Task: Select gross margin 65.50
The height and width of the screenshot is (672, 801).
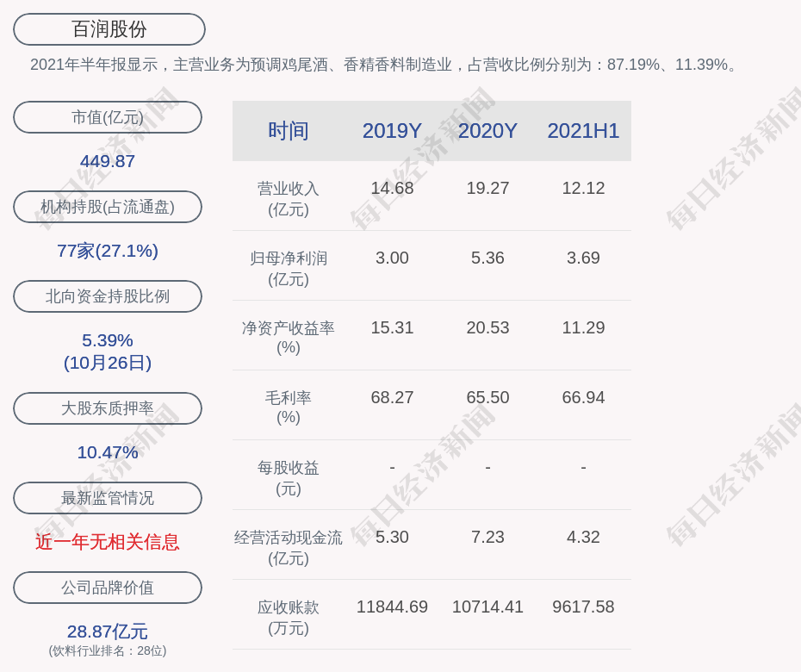Action: coord(487,397)
